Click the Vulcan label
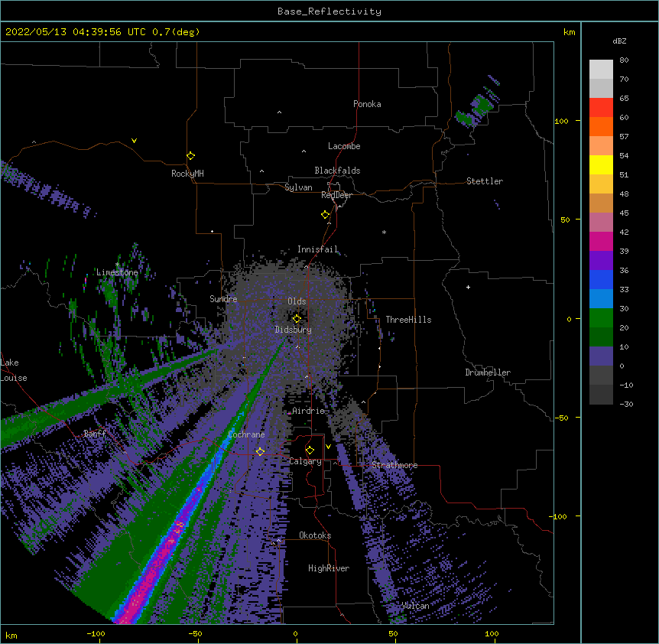Viewport: 659px width, 644px height. [x=415, y=605]
